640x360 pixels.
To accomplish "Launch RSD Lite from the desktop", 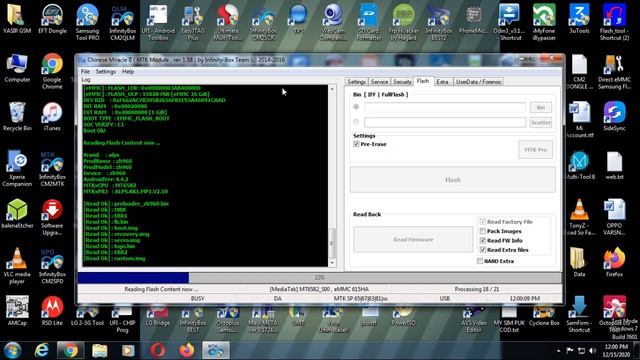I will (x=52, y=311).
